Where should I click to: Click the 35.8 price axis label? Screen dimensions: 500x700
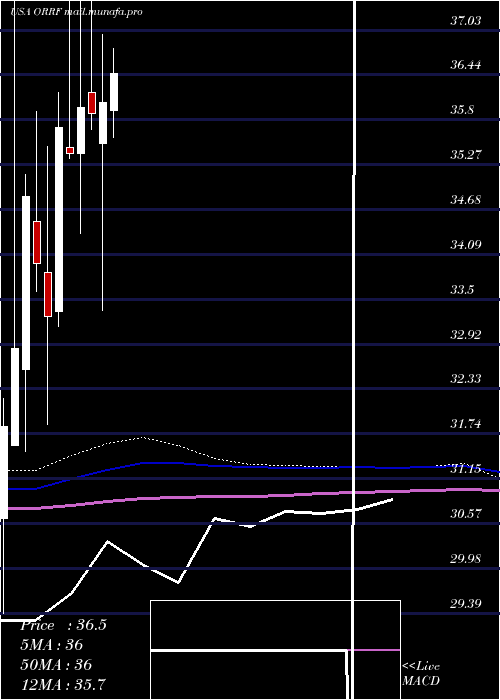(462, 110)
